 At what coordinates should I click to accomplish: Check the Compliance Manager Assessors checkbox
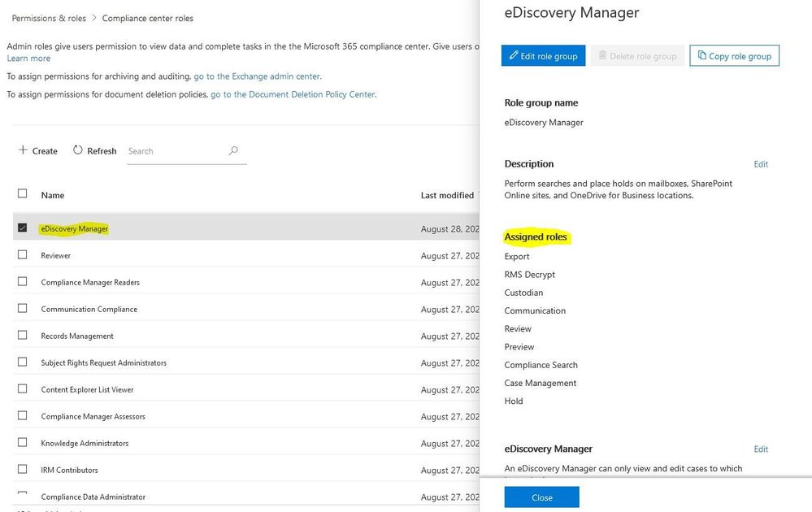click(22, 416)
